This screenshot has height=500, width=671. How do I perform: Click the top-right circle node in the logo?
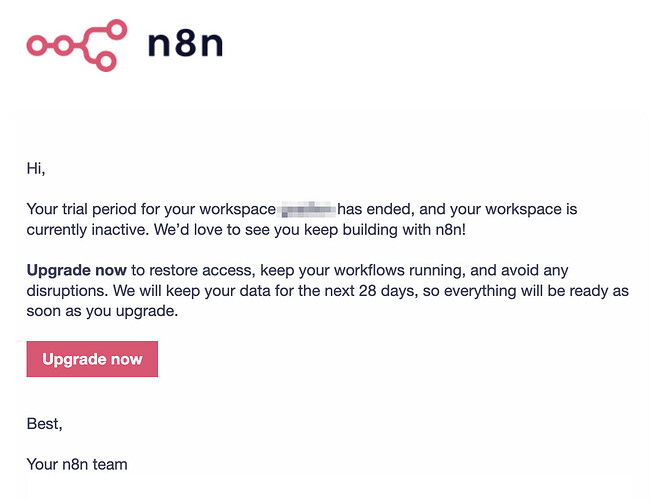(116, 30)
